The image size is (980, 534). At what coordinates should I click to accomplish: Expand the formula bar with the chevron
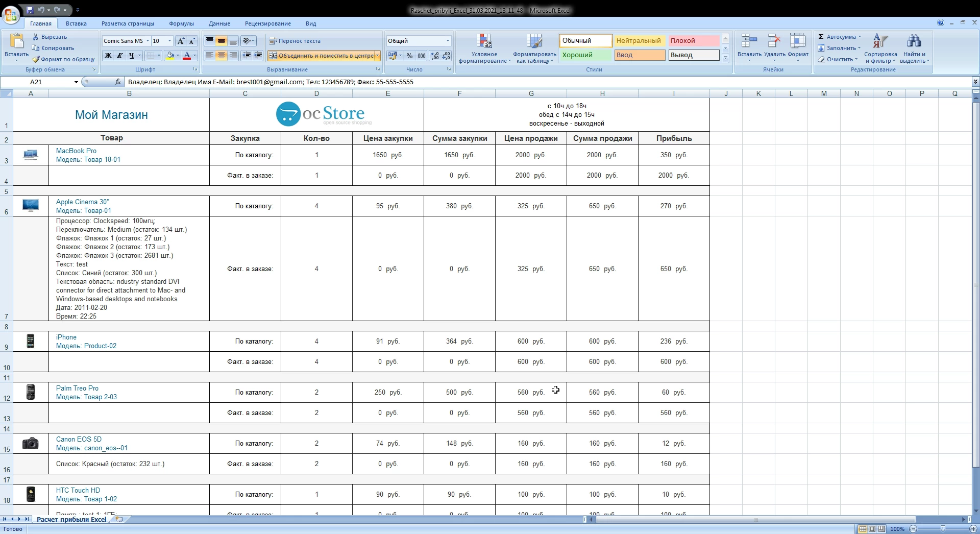[x=975, y=82]
